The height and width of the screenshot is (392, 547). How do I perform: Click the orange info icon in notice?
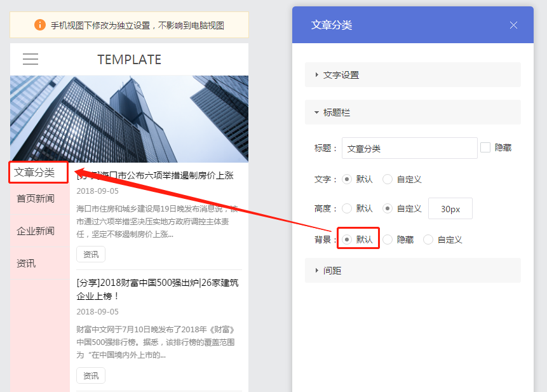40,25
